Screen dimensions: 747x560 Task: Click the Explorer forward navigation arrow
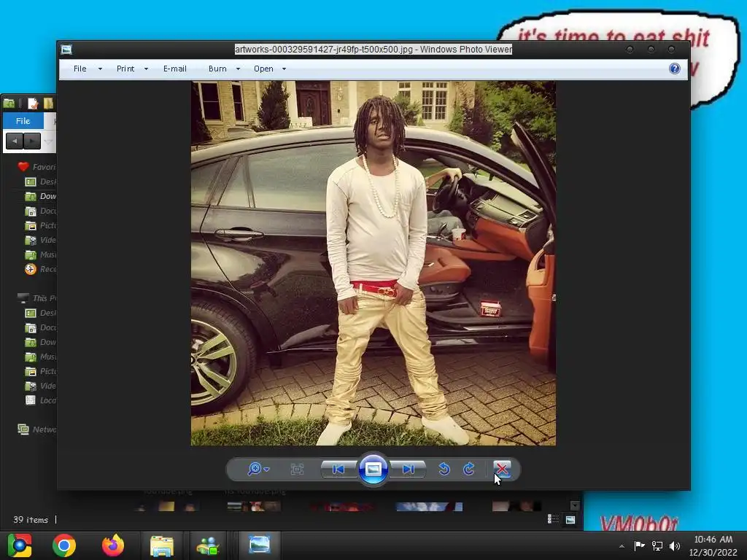pos(32,141)
